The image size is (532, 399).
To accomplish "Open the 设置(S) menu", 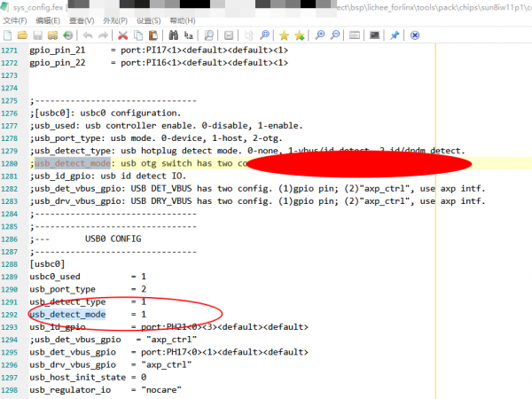I will 149,20.
